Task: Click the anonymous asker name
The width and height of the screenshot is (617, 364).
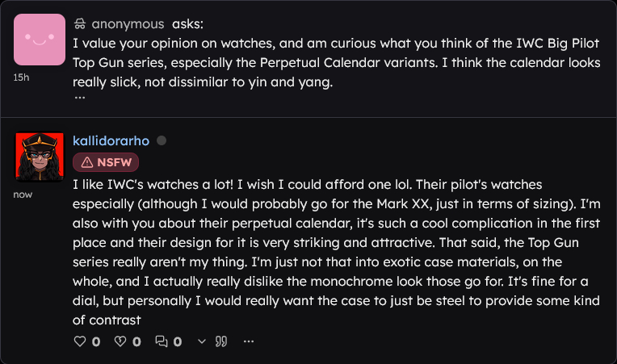Action: [128, 24]
